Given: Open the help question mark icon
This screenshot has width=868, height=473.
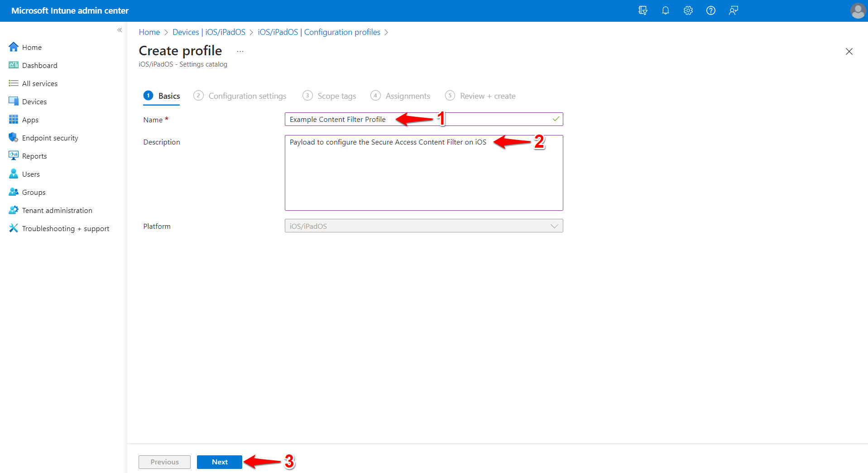Looking at the screenshot, I should click(710, 10).
